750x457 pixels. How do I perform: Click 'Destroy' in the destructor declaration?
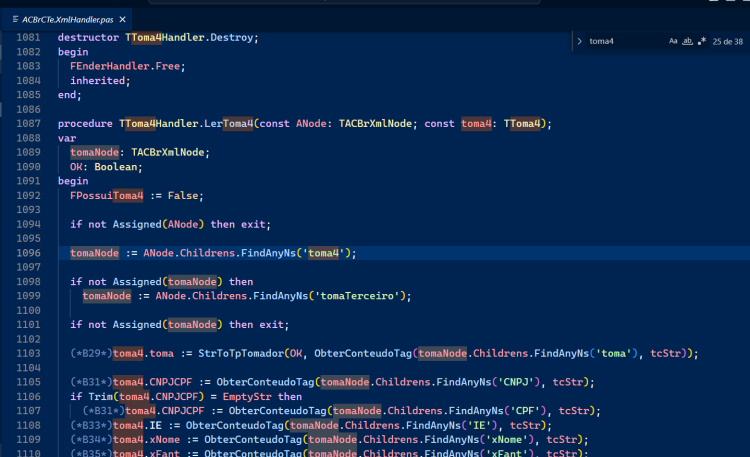pyautogui.click(x=232, y=37)
